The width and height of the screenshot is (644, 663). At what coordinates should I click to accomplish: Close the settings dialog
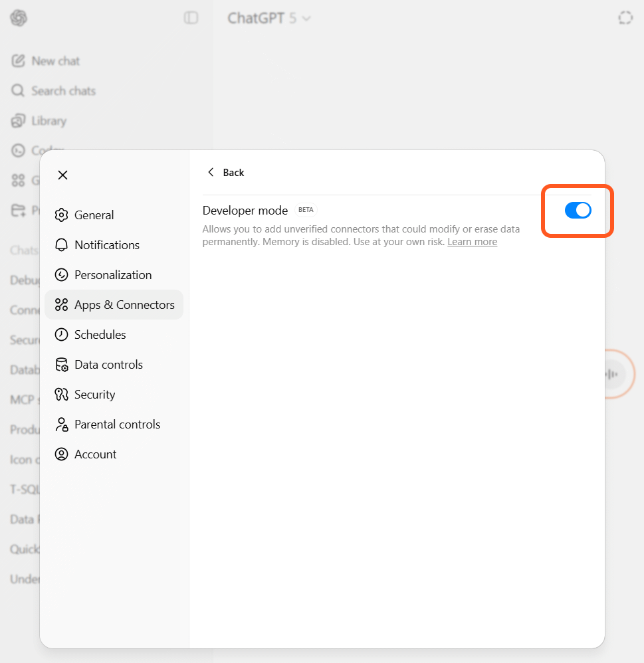coord(62,175)
